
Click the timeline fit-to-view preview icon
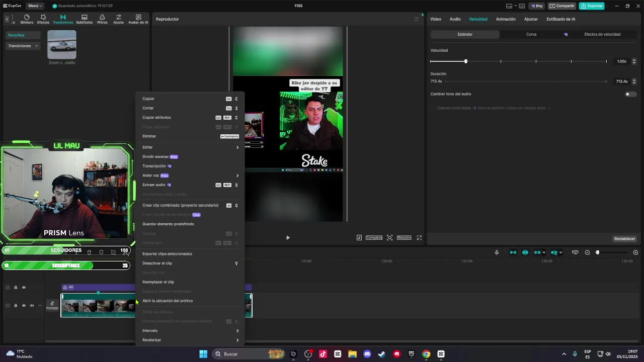click(x=575, y=252)
